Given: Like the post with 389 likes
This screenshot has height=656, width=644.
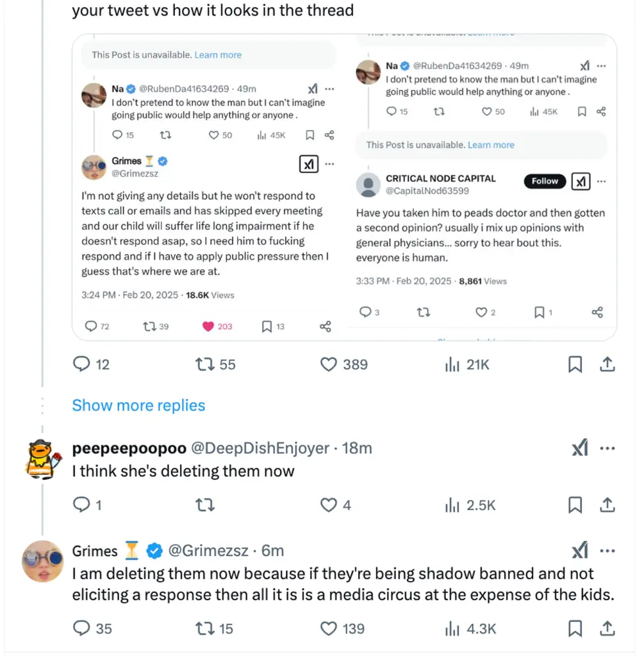Looking at the screenshot, I should tap(329, 365).
